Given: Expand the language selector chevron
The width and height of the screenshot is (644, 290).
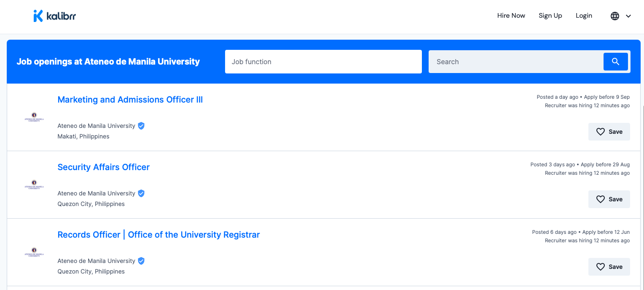Looking at the screenshot, I should tap(628, 16).
